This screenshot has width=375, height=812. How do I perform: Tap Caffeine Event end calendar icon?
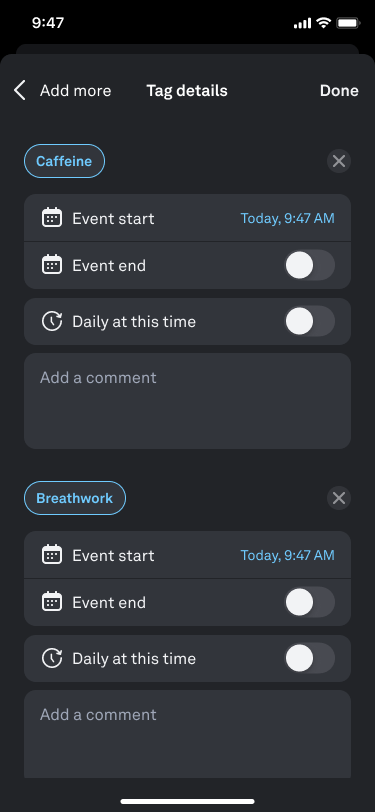click(x=52, y=265)
